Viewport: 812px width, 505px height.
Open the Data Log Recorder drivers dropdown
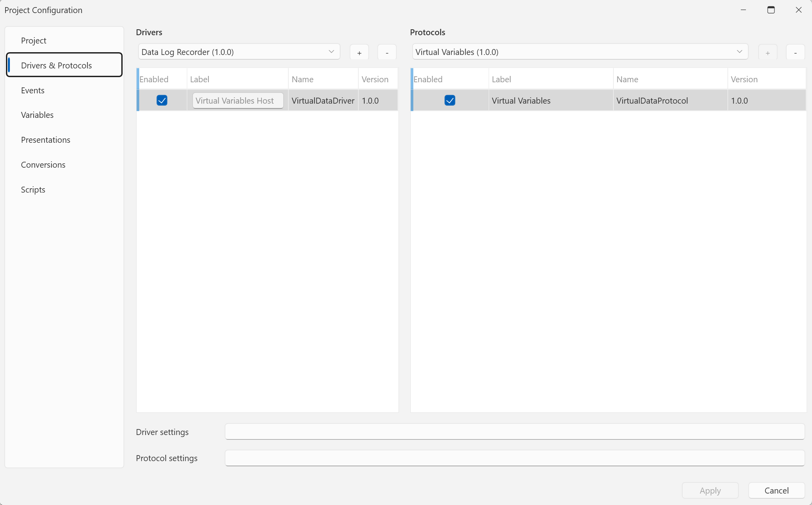(239, 52)
